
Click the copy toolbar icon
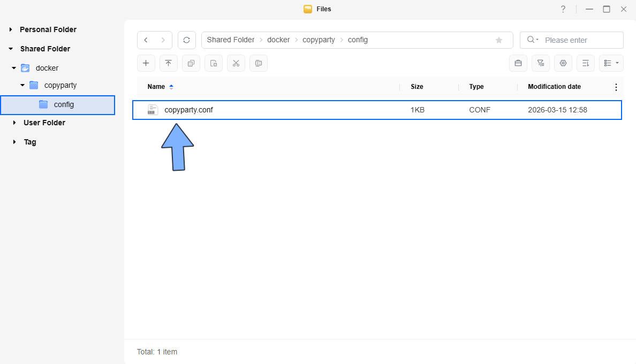tap(191, 63)
